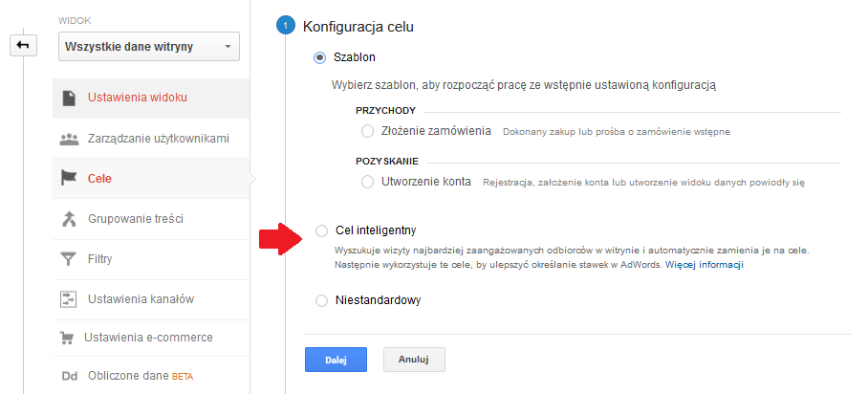The height and width of the screenshot is (394, 868).
Task: Click the back arrow button
Action: pos(23,46)
